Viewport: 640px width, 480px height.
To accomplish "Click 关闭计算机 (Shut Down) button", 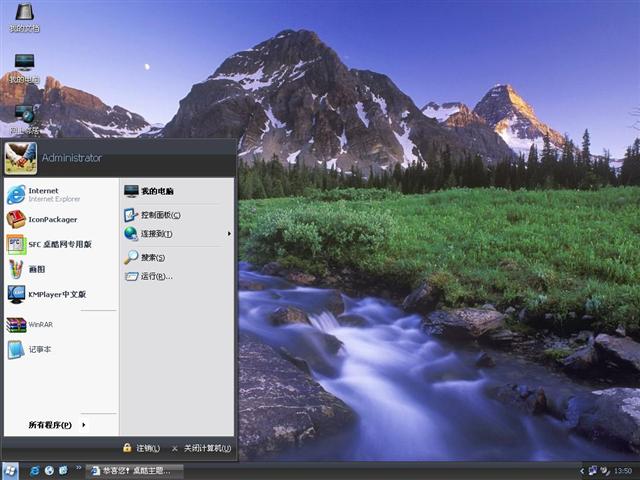I will tap(201, 448).
